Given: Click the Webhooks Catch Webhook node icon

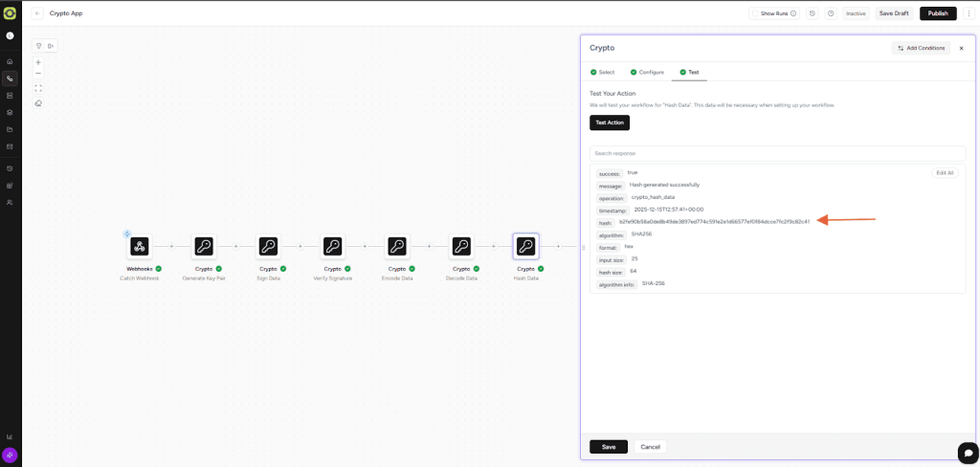Looking at the screenshot, I should tap(140, 247).
